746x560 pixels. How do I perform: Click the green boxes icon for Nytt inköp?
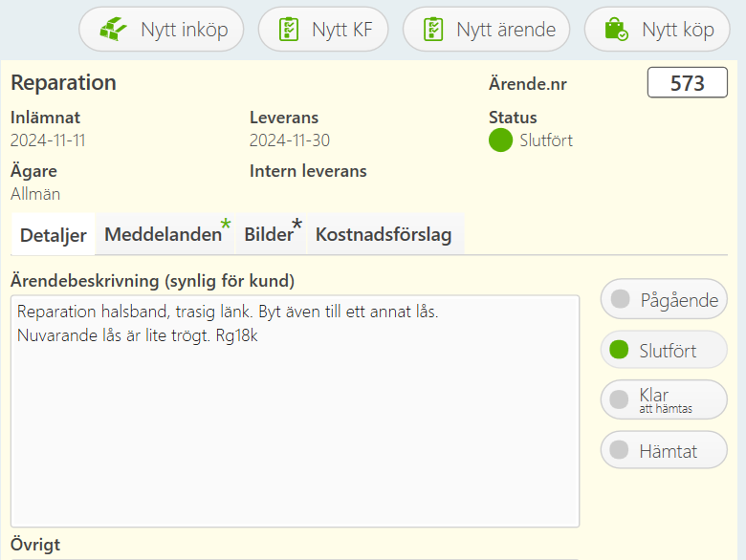pos(113,29)
